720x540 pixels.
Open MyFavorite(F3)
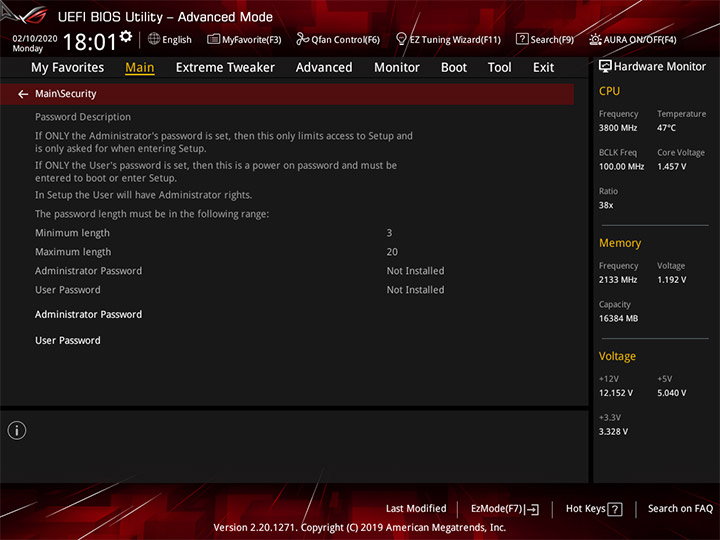coord(252,40)
